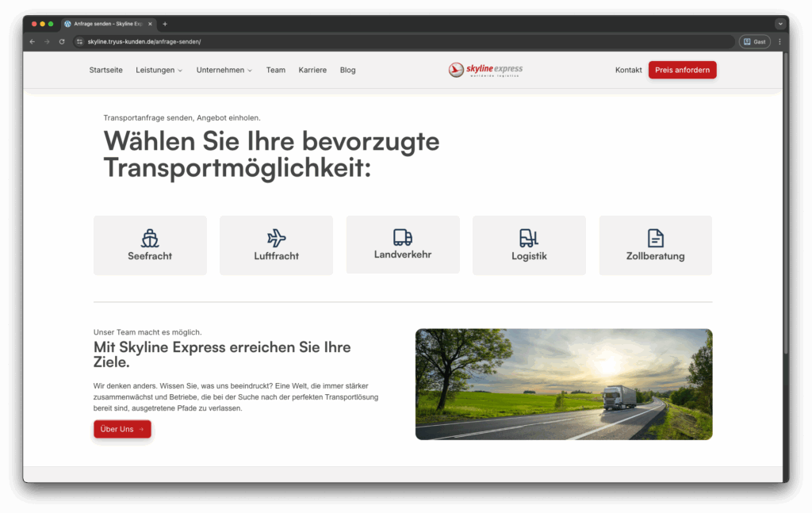Click the truck on road image

pos(564,385)
